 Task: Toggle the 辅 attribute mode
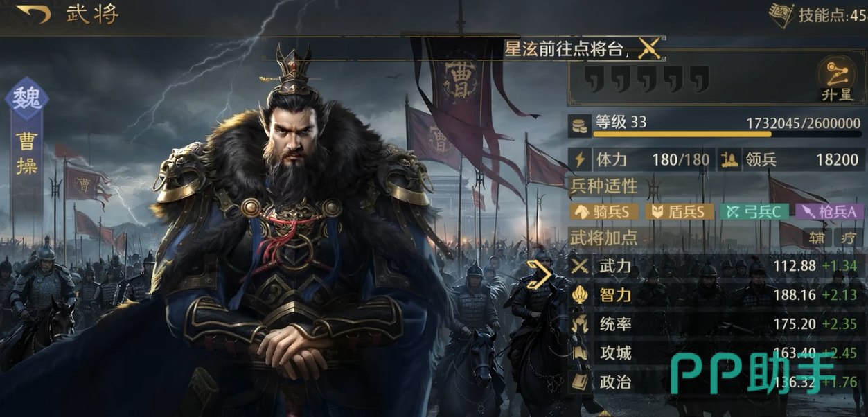point(817,238)
